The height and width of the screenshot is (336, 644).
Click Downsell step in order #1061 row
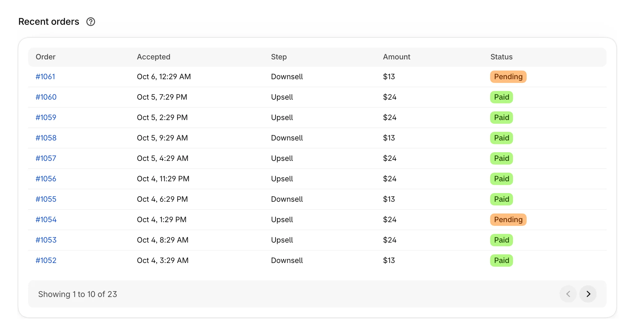(287, 77)
